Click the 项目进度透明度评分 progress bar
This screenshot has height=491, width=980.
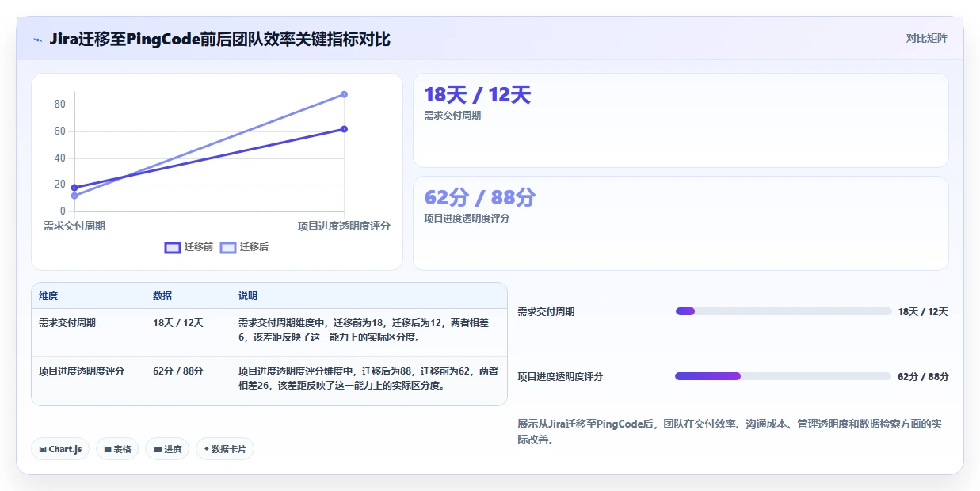(x=784, y=376)
